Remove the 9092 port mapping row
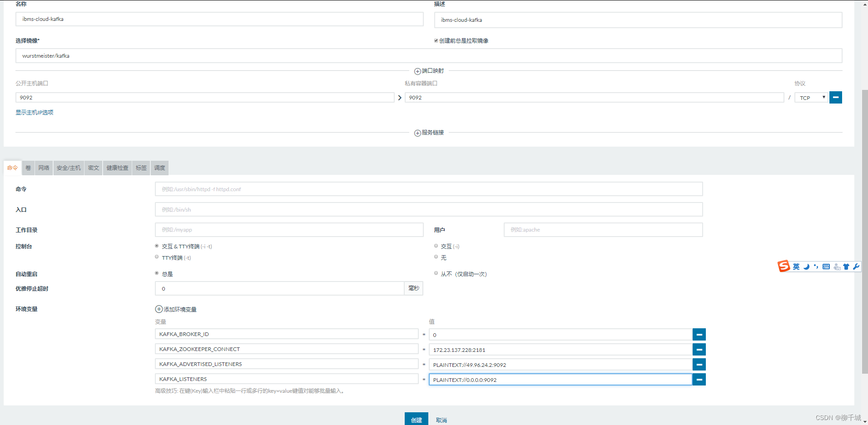The image size is (868, 425). tap(835, 97)
